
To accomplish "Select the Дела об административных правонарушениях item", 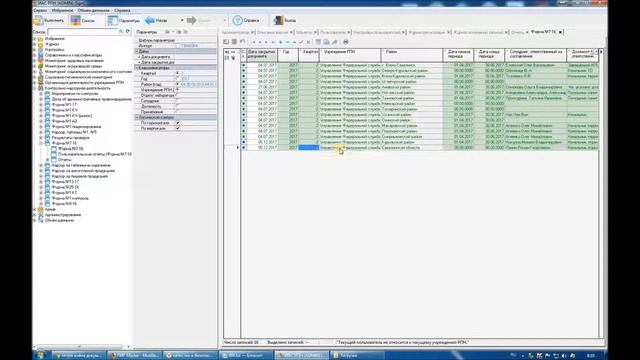I will pos(91,99).
